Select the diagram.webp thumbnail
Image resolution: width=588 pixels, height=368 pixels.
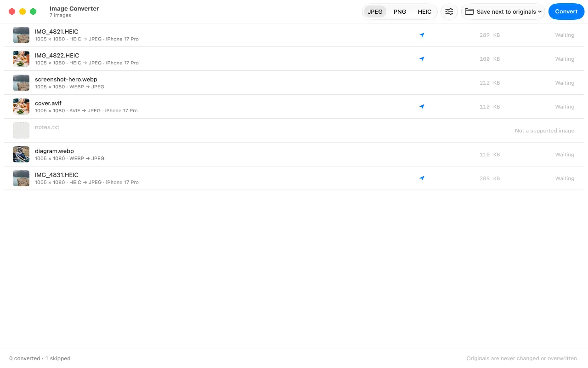tap(21, 155)
